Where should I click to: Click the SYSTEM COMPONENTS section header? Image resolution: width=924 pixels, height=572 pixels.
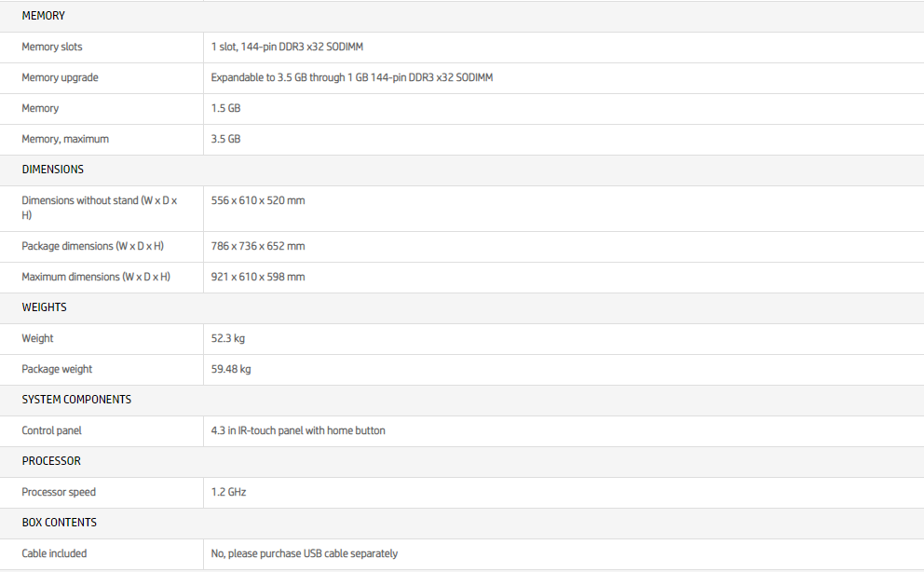(76, 400)
